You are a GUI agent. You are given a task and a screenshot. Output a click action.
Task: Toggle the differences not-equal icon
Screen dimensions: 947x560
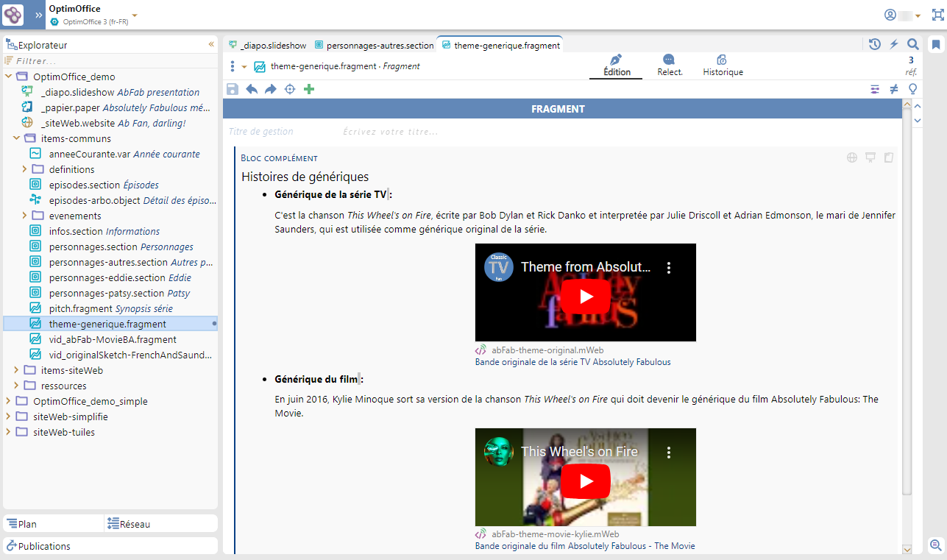pyautogui.click(x=894, y=89)
